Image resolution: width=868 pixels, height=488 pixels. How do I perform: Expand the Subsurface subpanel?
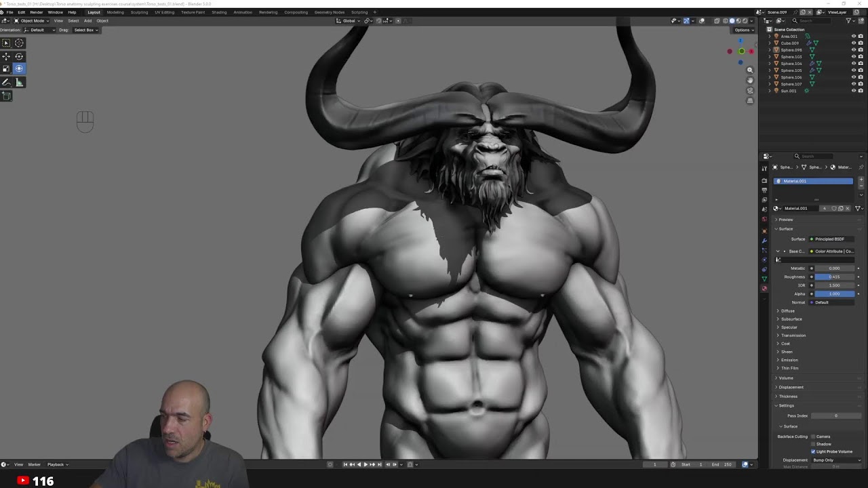pyautogui.click(x=791, y=319)
